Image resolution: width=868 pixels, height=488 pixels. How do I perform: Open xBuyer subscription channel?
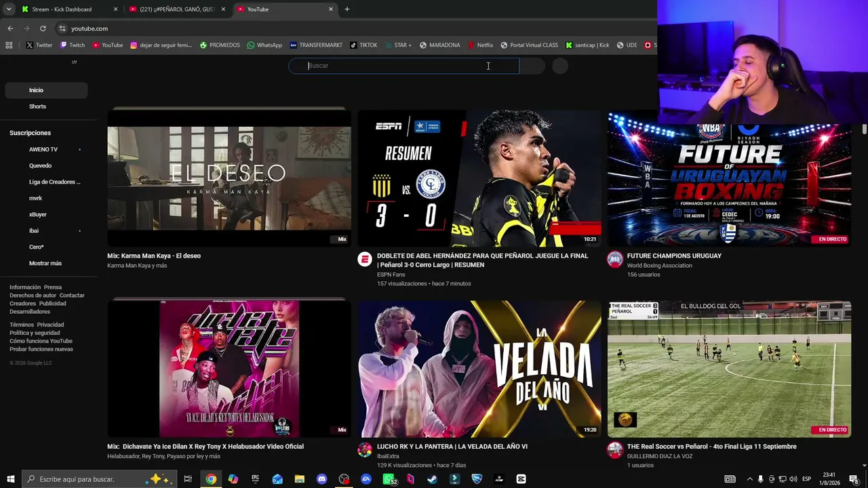point(38,214)
